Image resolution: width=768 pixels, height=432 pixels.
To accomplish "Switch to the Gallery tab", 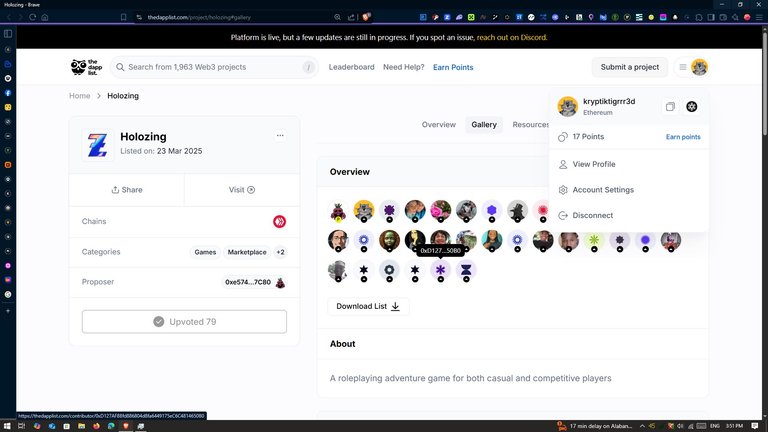I will point(484,124).
